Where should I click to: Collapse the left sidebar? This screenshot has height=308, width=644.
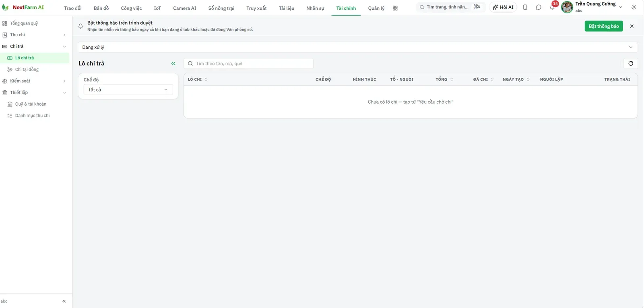(64, 301)
